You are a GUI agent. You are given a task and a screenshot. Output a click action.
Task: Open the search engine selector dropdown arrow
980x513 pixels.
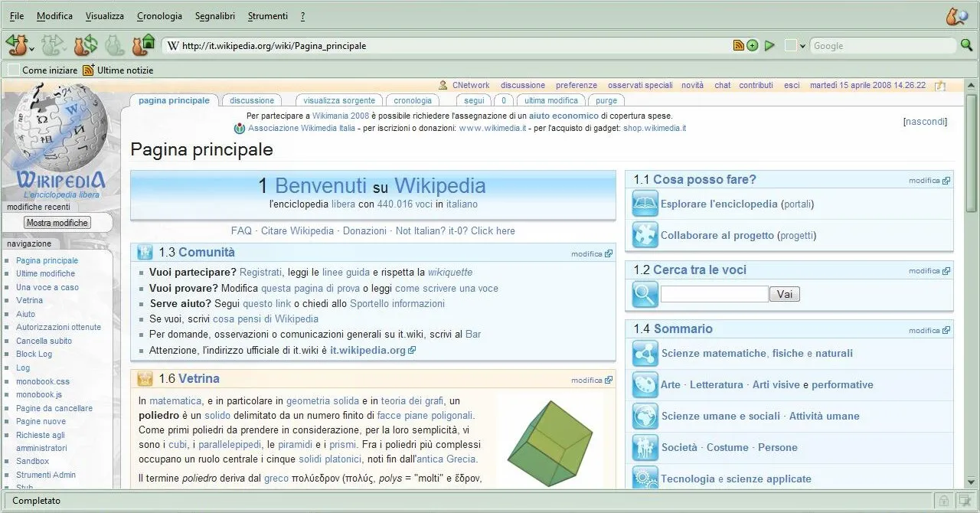(x=802, y=46)
